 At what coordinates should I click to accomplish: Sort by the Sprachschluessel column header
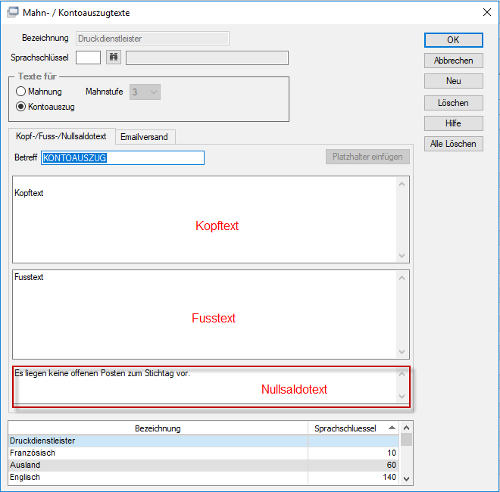pyautogui.click(x=353, y=428)
